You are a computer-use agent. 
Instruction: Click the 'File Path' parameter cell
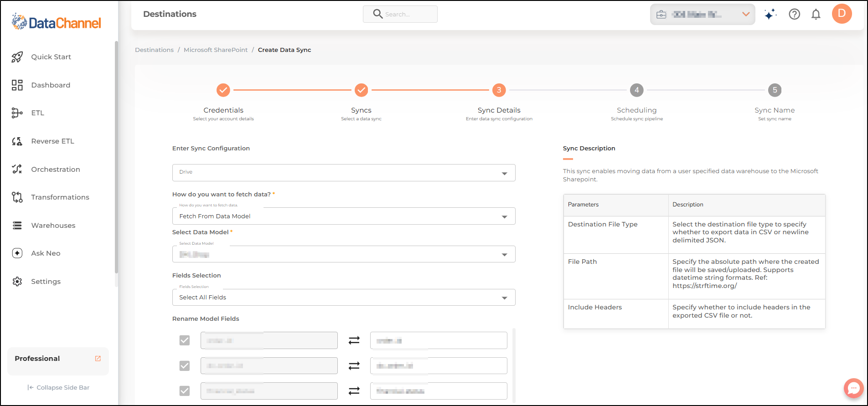click(616, 276)
